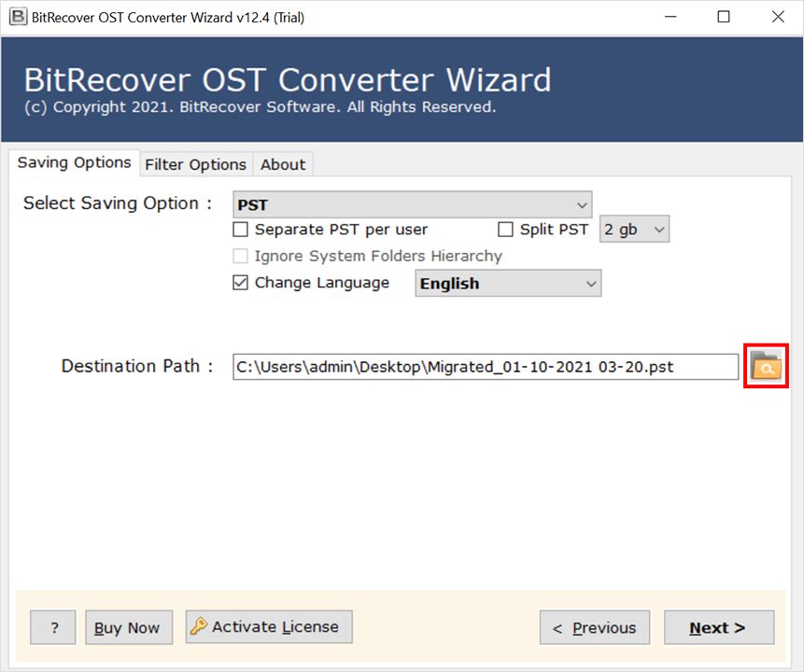
Task: Click the Select Saving Option label
Action: (118, 203)
